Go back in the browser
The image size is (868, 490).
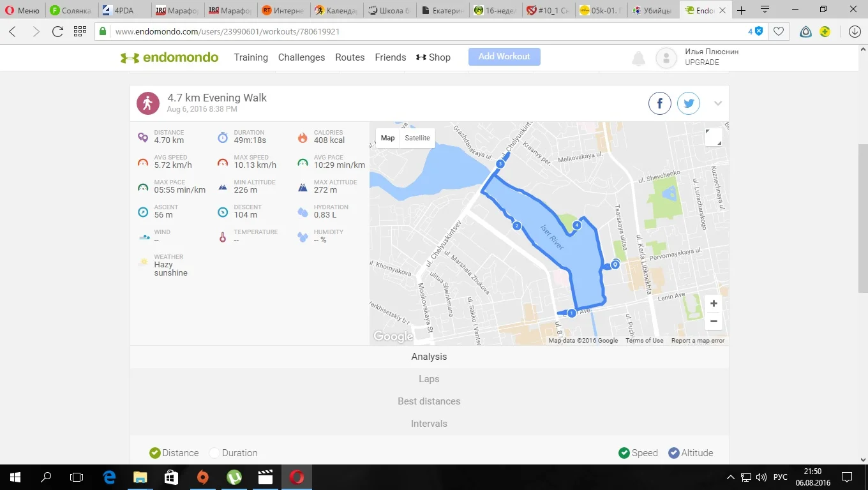point(13,31)
